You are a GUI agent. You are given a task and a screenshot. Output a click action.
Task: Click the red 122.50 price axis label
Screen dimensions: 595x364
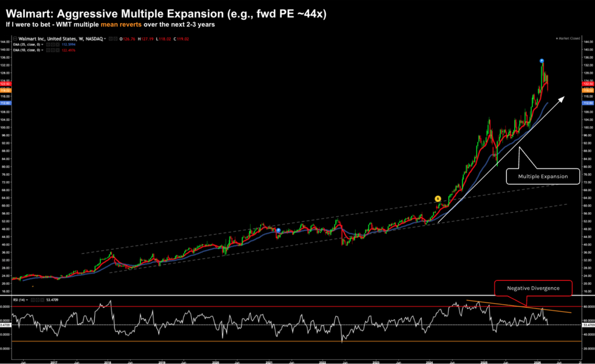tap(587, 85)
